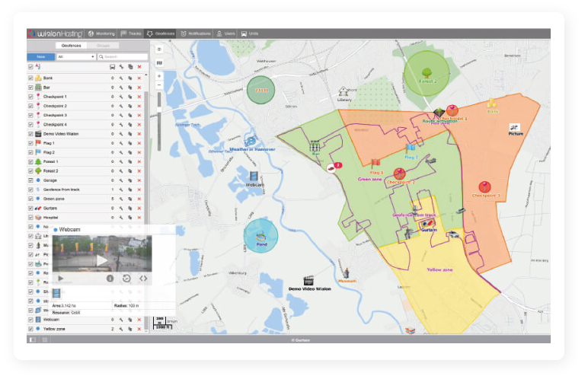Play the webcam video thumbnail
Screen dimensions: 588x376
[102, 253]
